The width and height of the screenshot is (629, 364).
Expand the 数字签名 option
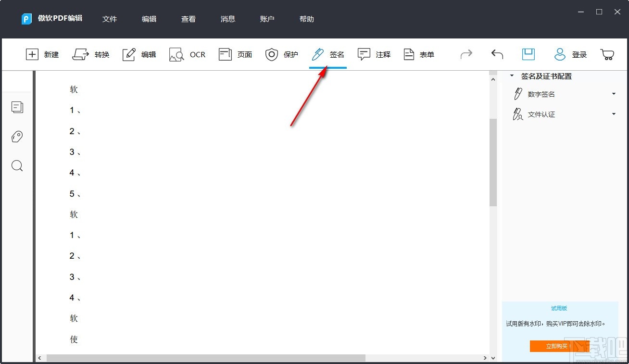click(x=614, y=94)
